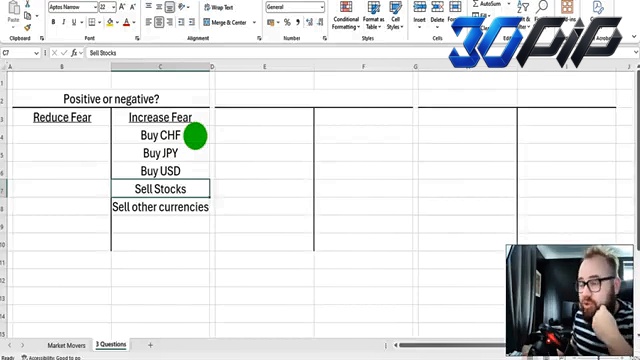The height and width of the screenshot is (360, 640).
Task: Apply Percent Style
Action: [287, 22]
